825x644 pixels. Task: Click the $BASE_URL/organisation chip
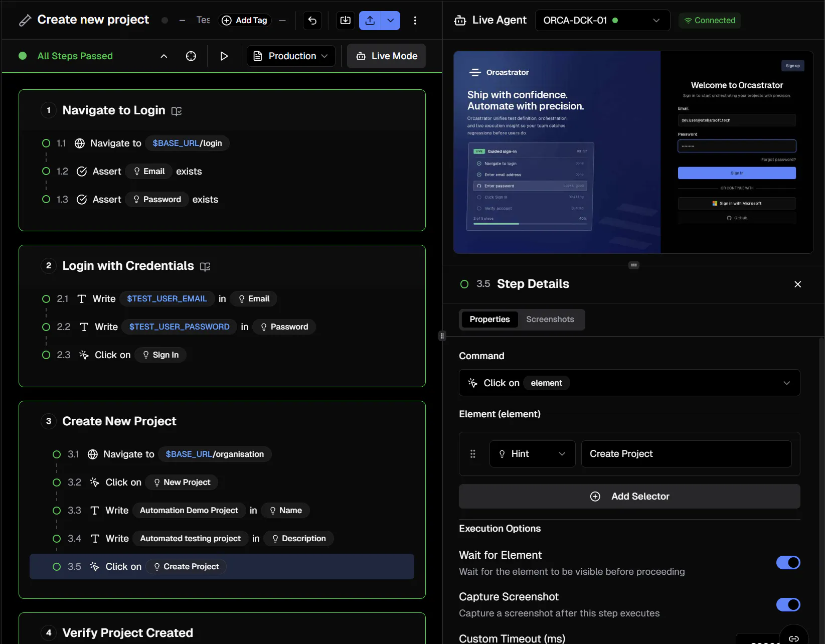pyautogui.click(x=215, y=454)
